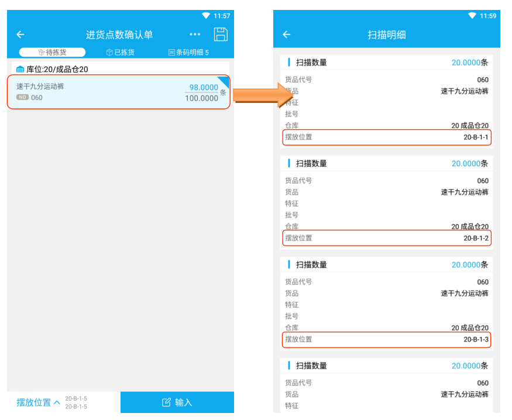Image resolution: width=512 pixels, height=420 pixels.
Task: Click the WiFi icon in left status bar
Action: point(206,16)
